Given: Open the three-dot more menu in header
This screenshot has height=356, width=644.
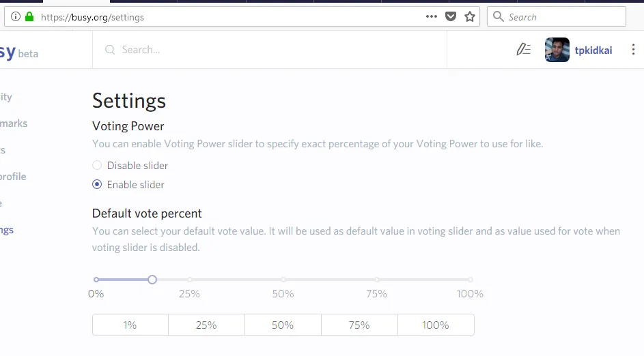Looking at the screenshot, I should pyautogui.click(x=633, y=50).
